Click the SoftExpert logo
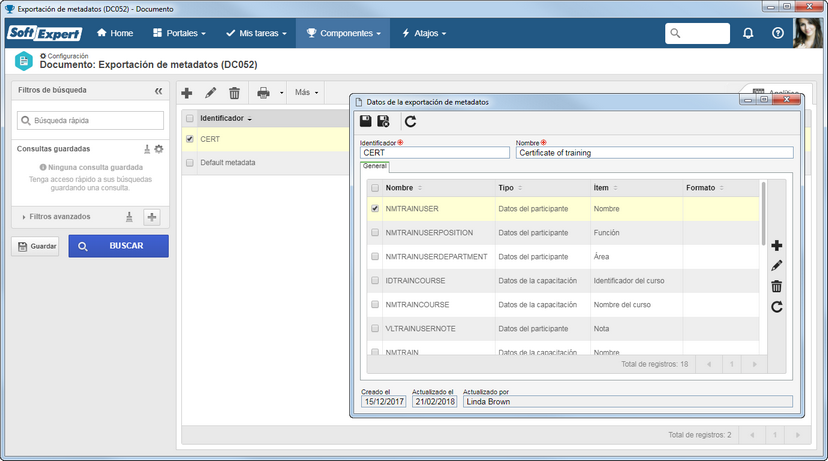The height and width of the screenshot is (461, 828). [44, 33]
